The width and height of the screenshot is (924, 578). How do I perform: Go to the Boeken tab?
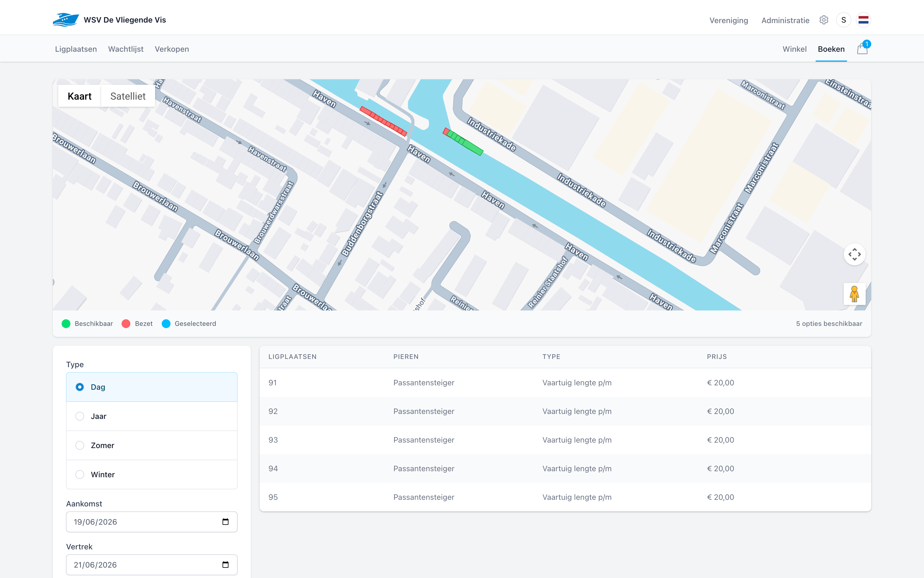click(x=831, y=49)
